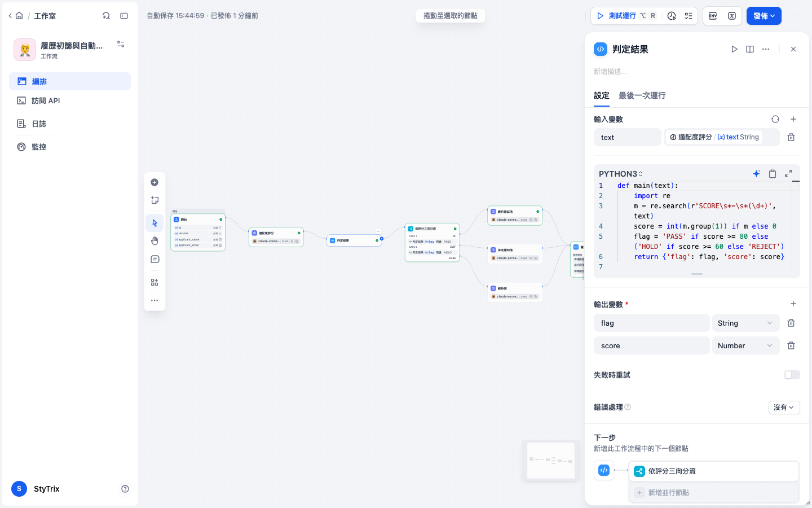Organize nodes with the layout tool
The width and height of the screenshot is (812, 508).
[x=155, y=282]
